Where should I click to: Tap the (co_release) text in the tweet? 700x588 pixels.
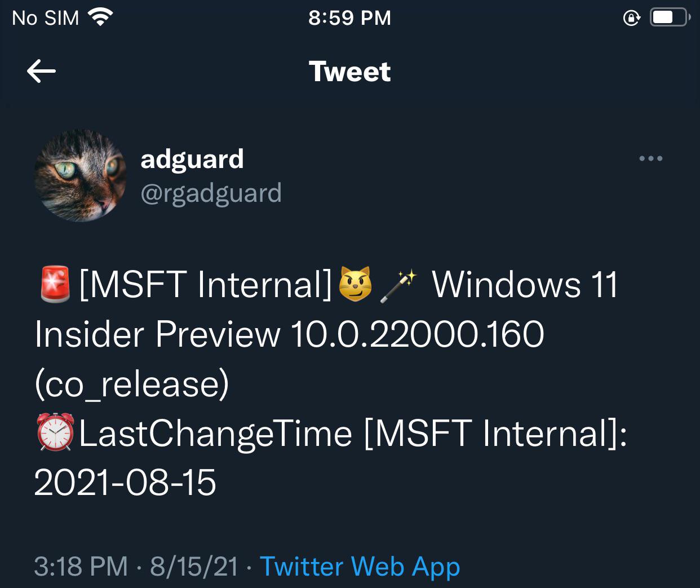[x=132, y=384]
